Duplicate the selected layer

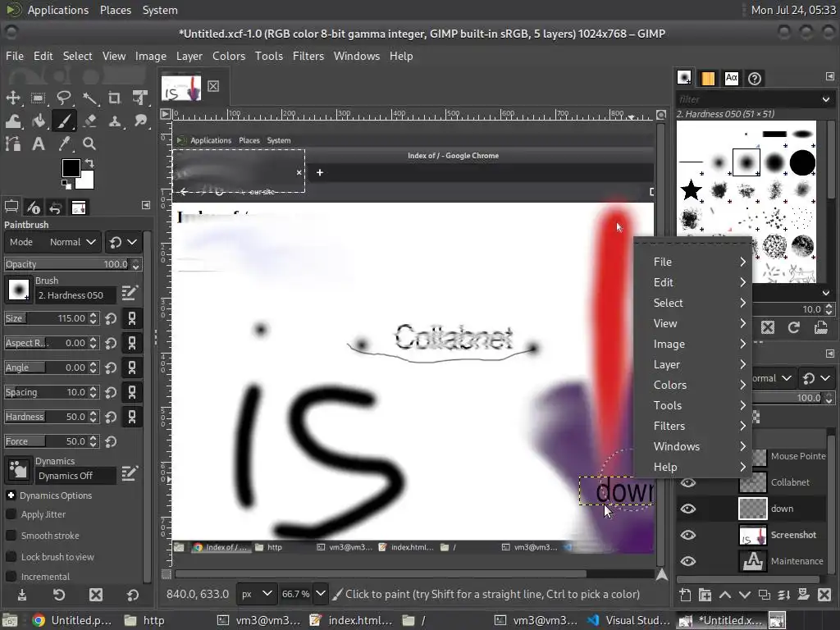coord(765,595)
